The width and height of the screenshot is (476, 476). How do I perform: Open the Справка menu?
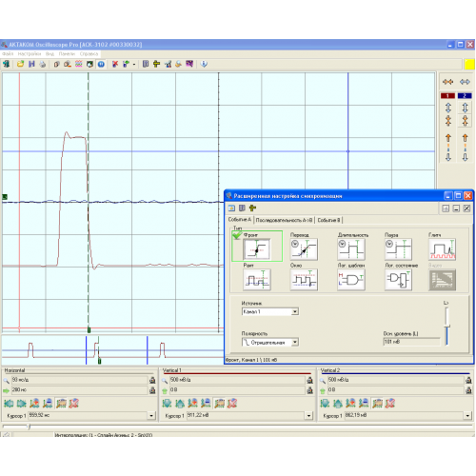click(89, 54)
